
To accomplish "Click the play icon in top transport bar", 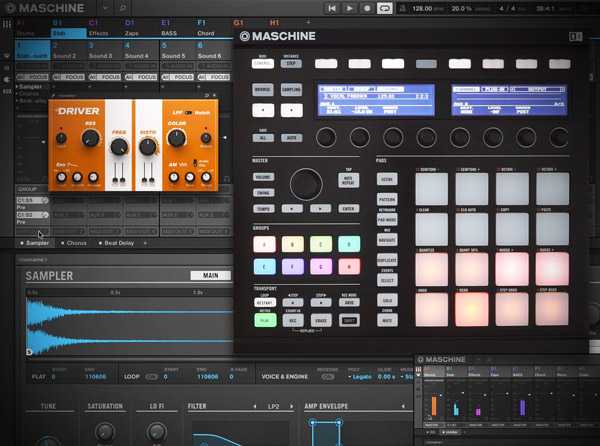I will [349, 8].
